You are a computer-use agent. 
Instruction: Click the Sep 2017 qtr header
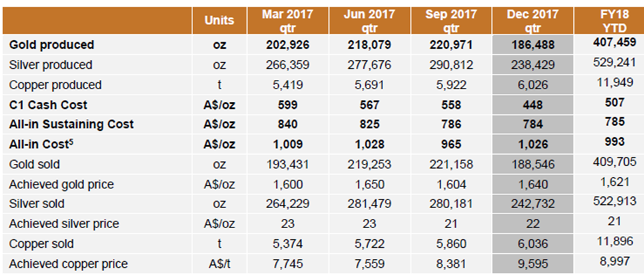click(451, 20)
